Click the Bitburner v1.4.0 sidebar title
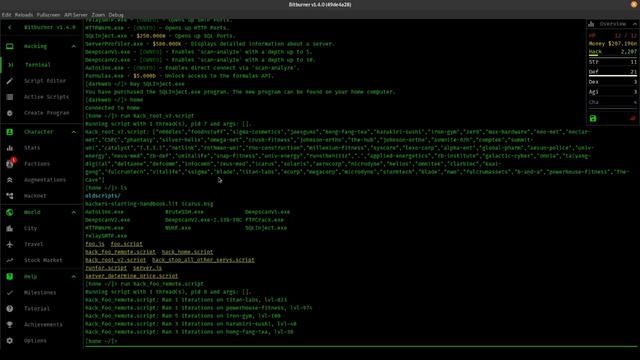The width and height of the screenshot is (640, 360). pyautogui.click(x=50, y=27)
